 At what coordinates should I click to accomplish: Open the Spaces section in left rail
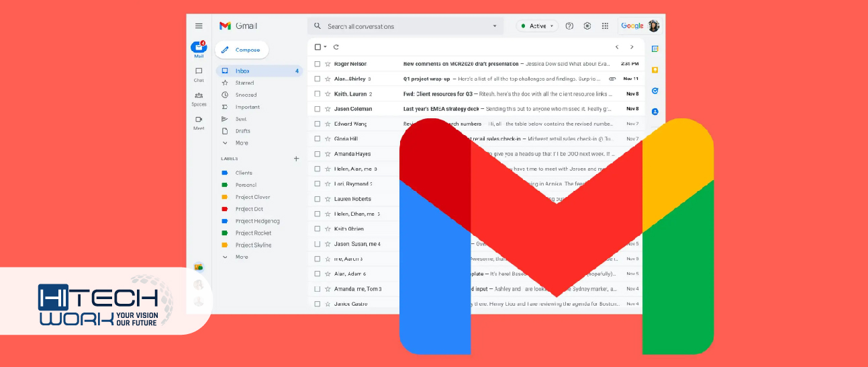pos(199,98)
